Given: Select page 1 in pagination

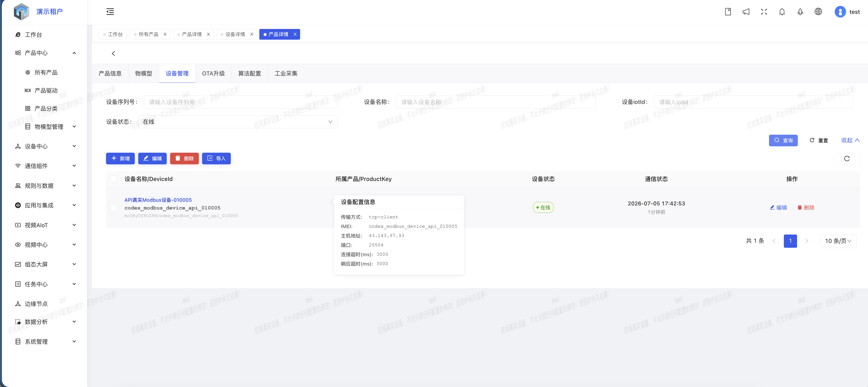Looking at the screenshot, I should tap(790, 241).
